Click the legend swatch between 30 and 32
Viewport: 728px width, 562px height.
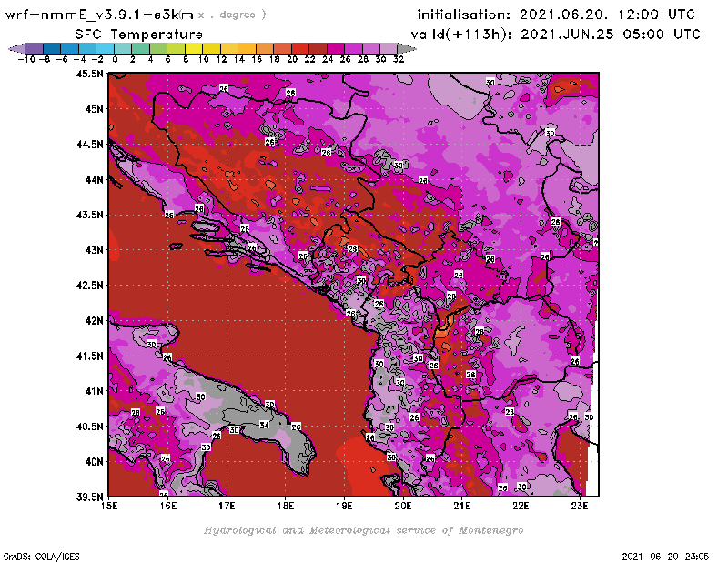click(x=389, y=49)
